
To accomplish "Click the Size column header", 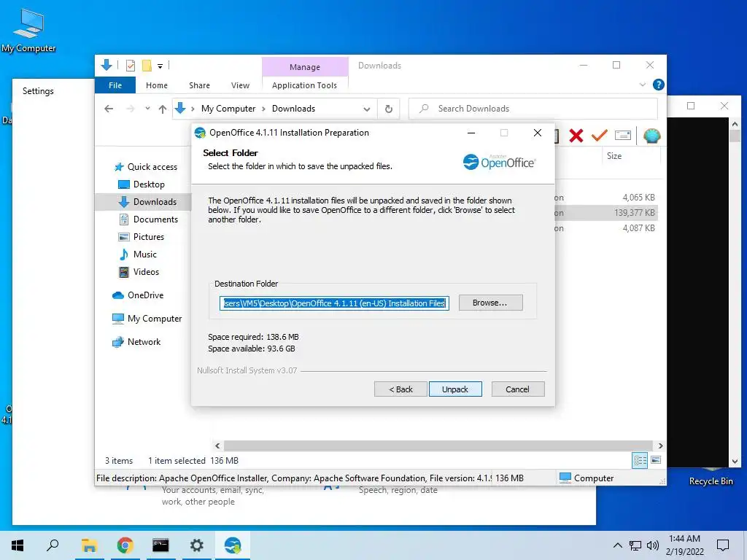I will coord(614,156).
